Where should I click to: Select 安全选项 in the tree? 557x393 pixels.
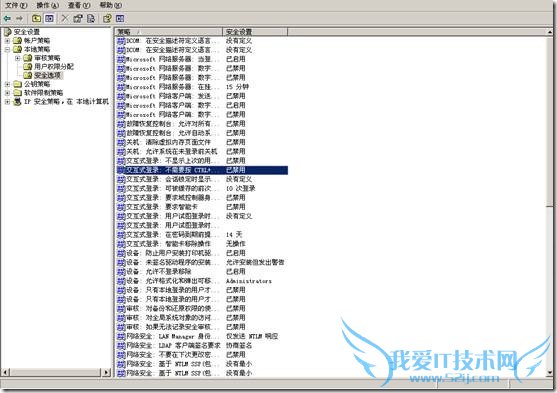[x=48, y=75]
